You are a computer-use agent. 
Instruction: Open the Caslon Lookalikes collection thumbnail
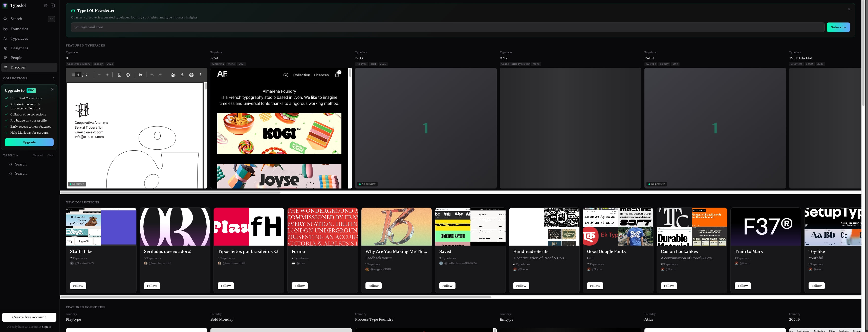coord(692,227)
